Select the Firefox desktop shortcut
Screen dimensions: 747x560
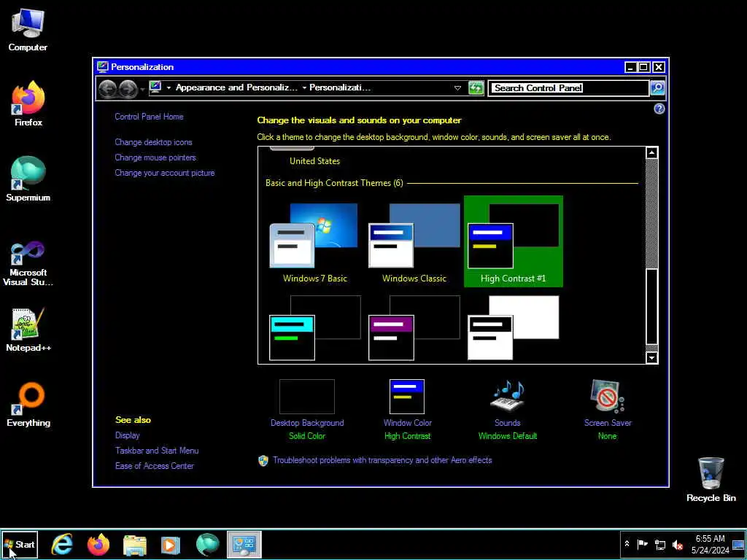tap(28, 104)
